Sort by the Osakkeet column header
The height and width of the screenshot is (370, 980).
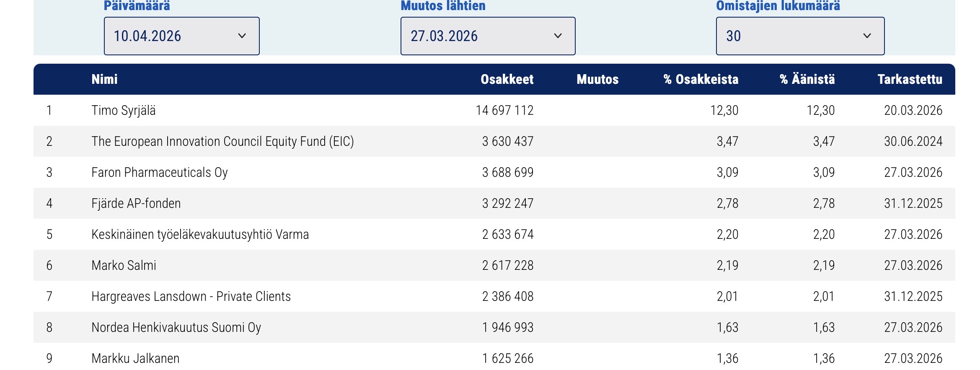pos(507,79)
